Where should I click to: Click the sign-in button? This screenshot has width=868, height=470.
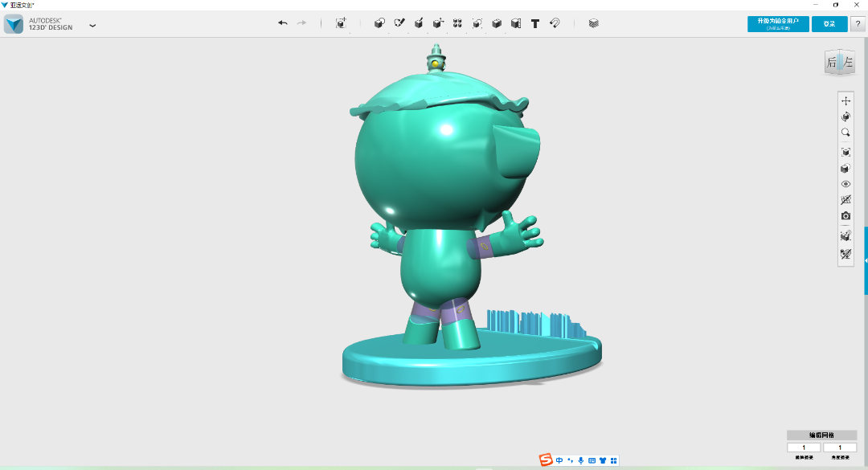point(829,24)
